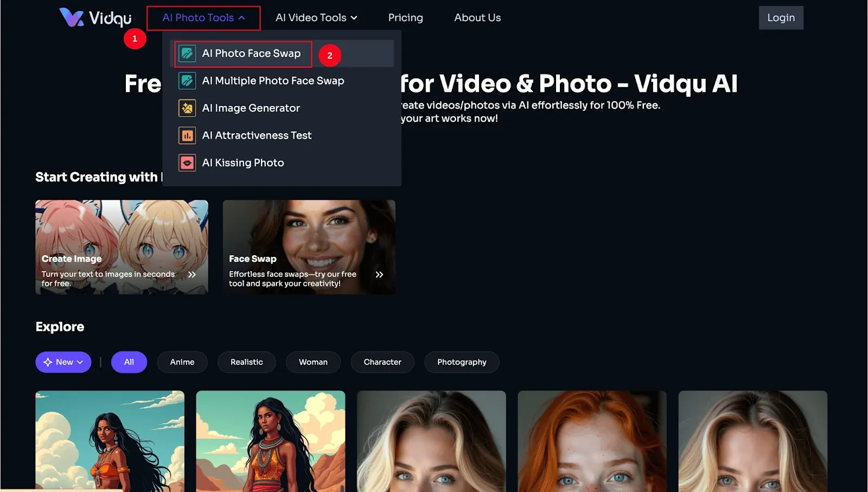Choose AI Kissing Photo option
The height and width of the screenshot is (492, 868).
(282, 163)
